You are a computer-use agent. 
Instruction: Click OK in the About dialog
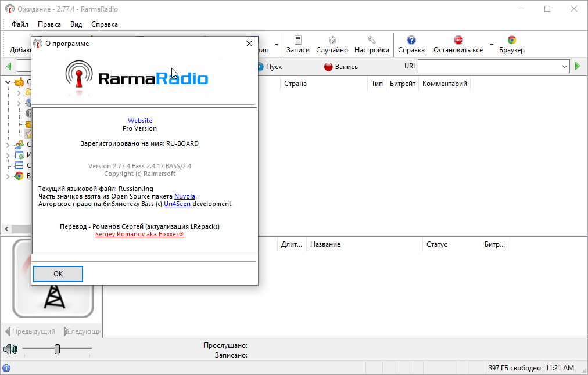[x=58, y=274]
